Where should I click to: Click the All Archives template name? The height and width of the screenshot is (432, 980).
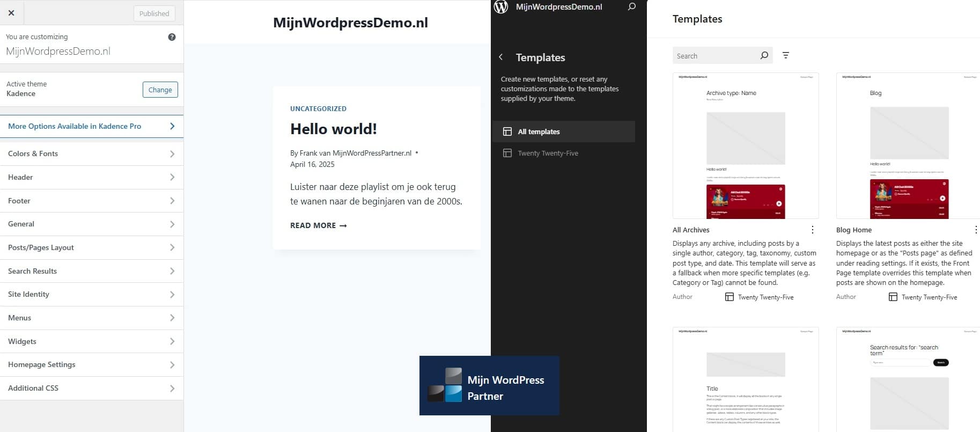(x=691, y=230)
